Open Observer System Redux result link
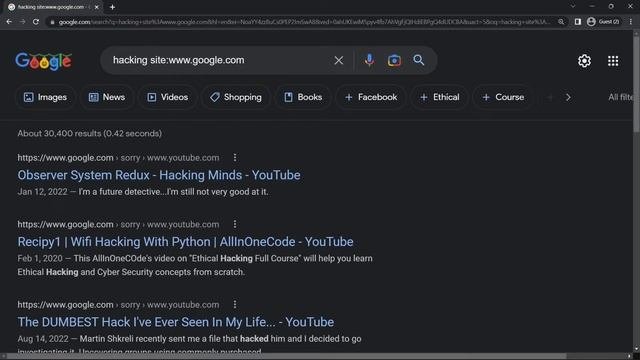 [x=159, y=175]
